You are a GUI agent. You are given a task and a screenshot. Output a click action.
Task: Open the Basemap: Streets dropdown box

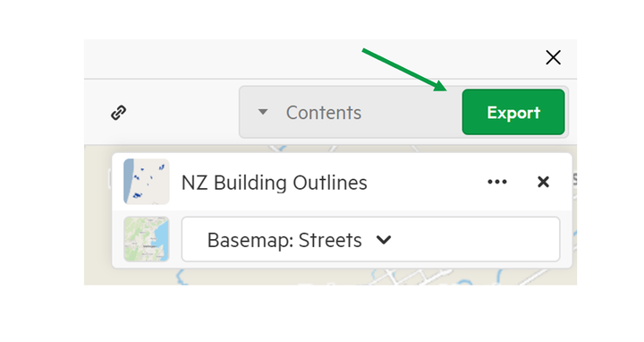coord(370,239)
